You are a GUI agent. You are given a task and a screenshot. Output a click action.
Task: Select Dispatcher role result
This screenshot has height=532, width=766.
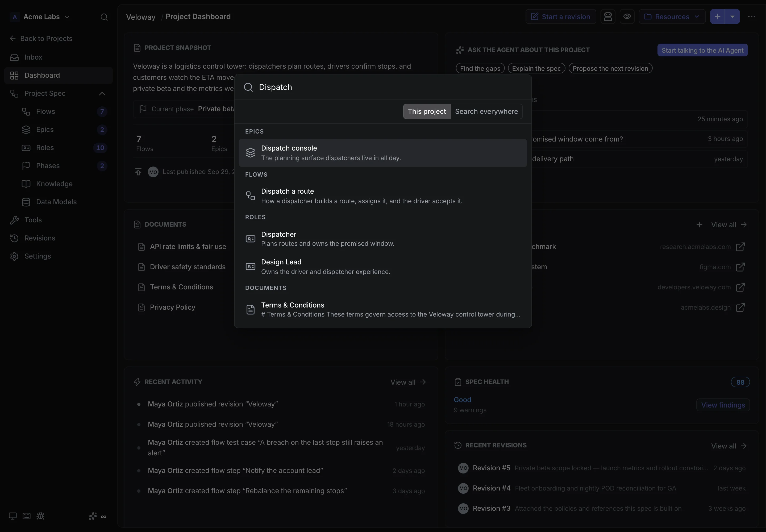[x=383, y=239]
